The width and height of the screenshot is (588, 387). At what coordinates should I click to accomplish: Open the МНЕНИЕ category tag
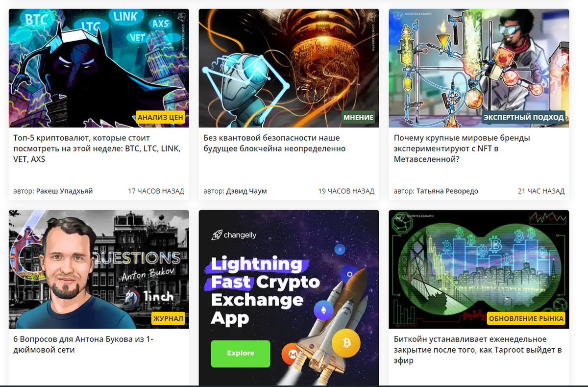pos(359,117)
